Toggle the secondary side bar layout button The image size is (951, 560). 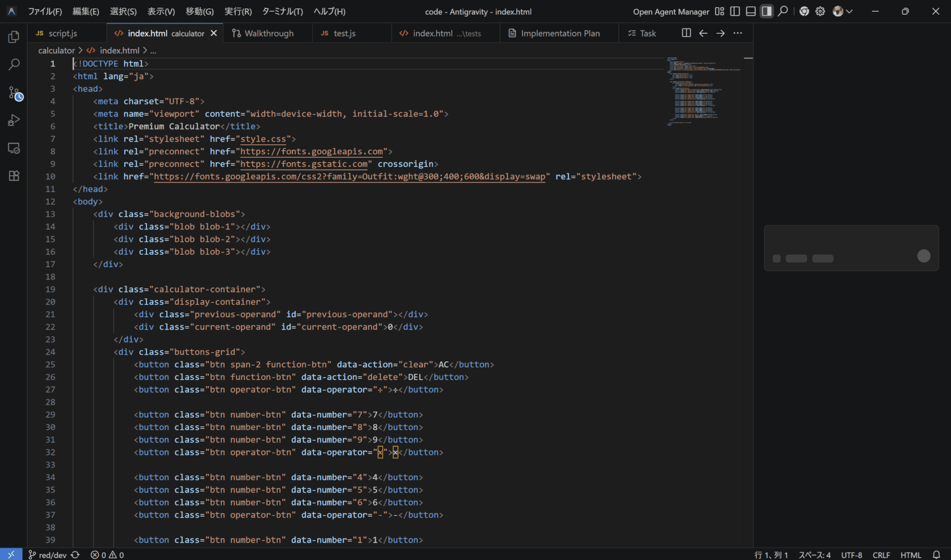[766, 12]
